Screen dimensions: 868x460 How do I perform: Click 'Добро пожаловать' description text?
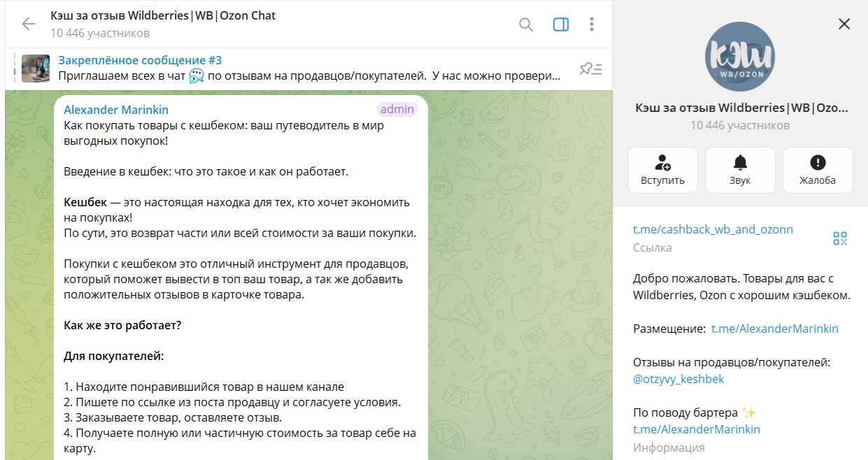(x=741, y=287)
